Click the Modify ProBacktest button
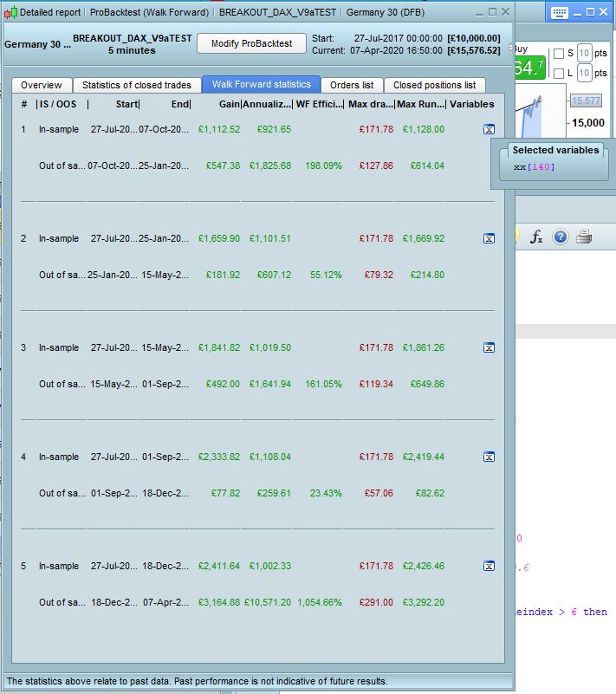The height and width of the screenshot is (694, 616). (251, 43)
